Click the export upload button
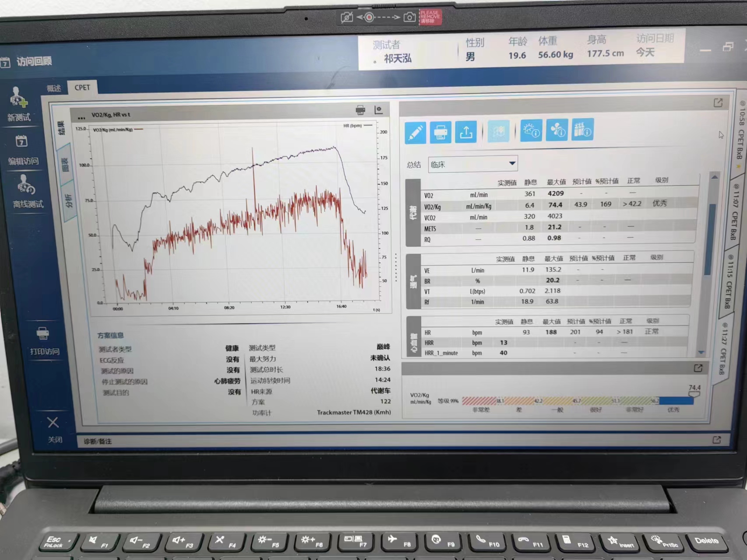Viewport: 747px width, 560px height. coord(466,131)
